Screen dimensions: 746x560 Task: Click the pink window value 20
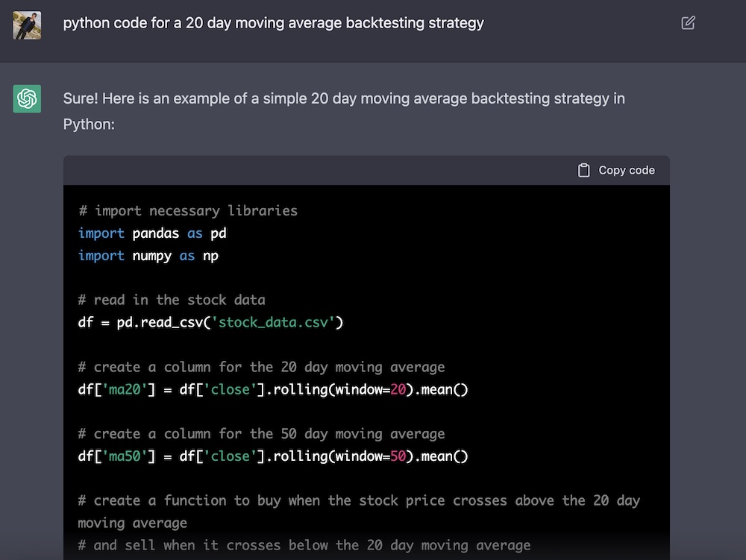397,389
